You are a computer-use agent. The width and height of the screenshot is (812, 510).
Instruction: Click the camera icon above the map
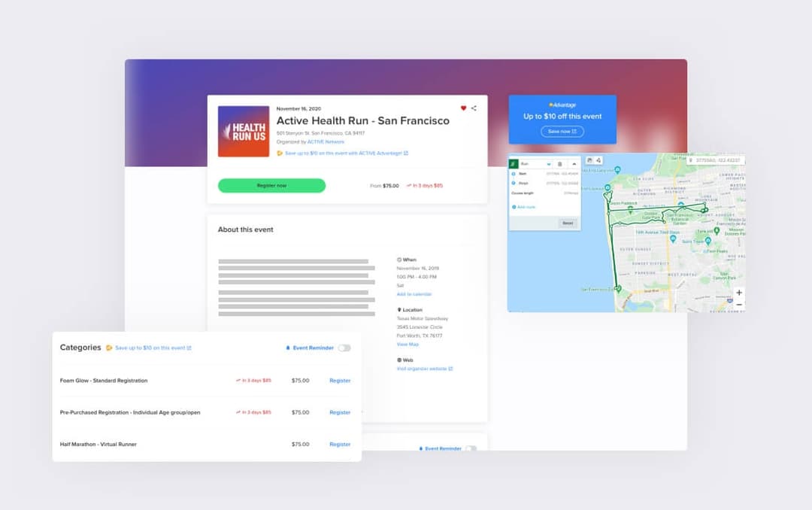[591, 160]
